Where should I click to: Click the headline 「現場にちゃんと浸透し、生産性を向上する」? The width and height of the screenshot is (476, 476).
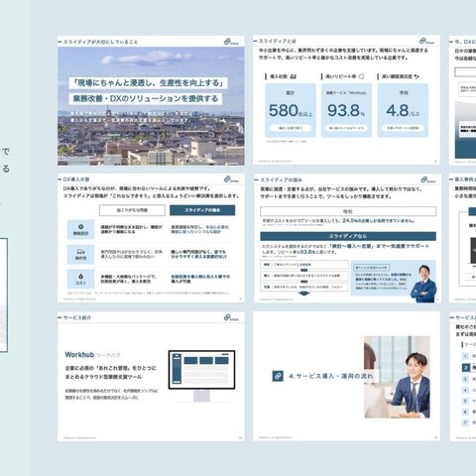tap(148, 82)
